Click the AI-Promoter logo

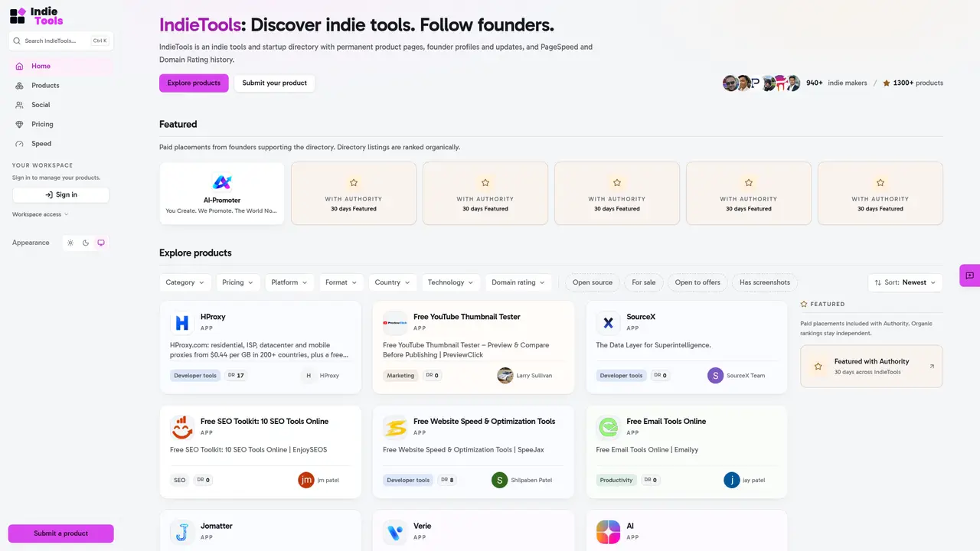[x=222, y=182]
